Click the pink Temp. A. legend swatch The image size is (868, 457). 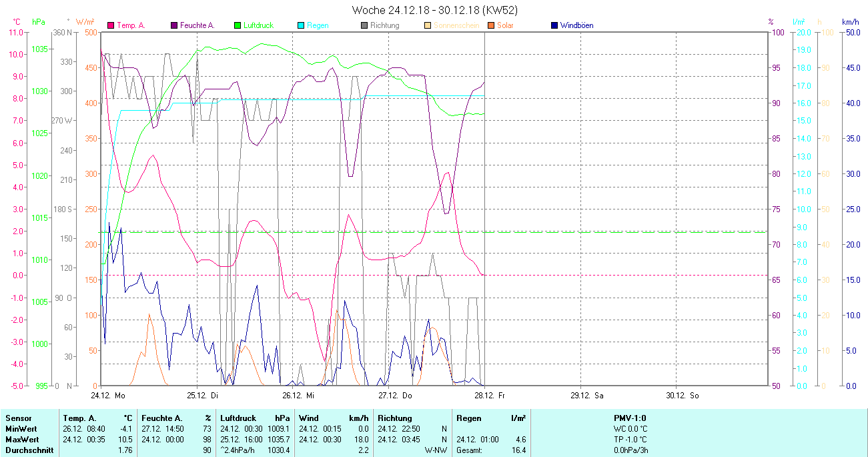click(111, 25)
